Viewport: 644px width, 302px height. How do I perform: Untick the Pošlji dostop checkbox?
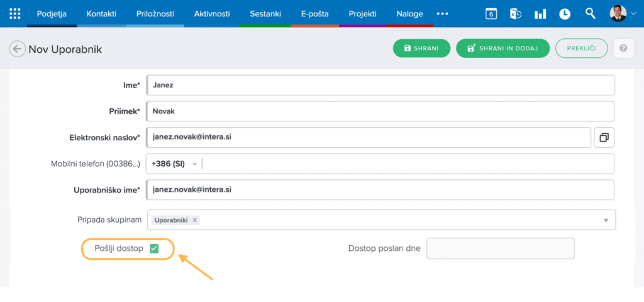coord(154,249)
